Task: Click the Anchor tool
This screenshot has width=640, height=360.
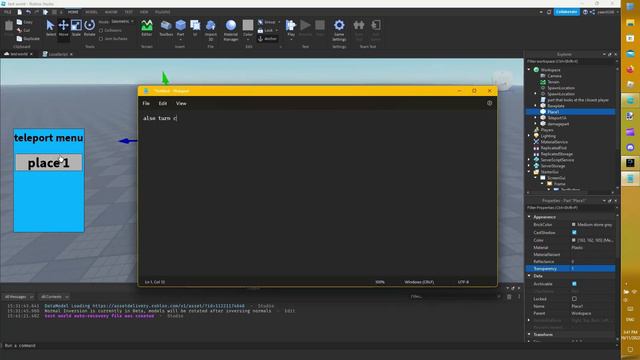Action: click(267, 39)
